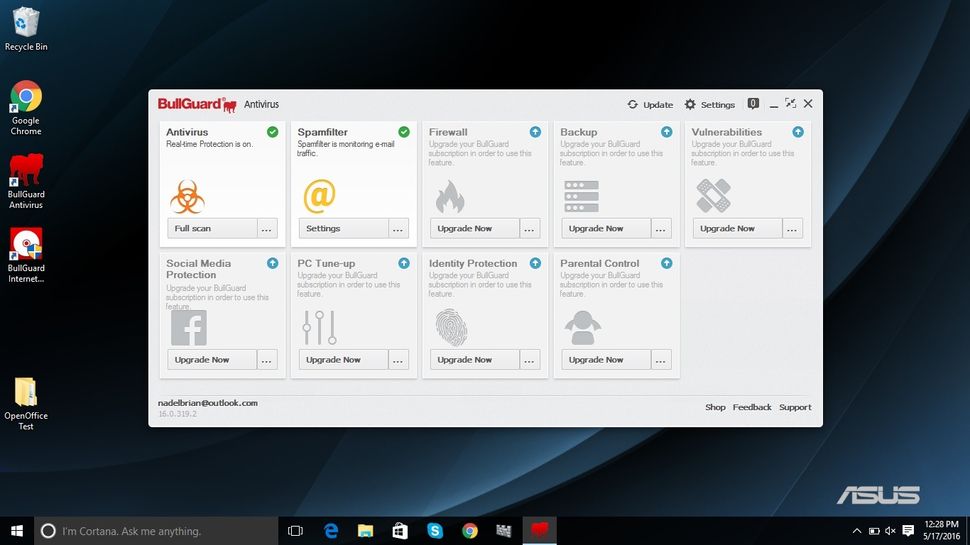Click the Antivirus green checkmark status
The image size is (970, 545).
273,132
